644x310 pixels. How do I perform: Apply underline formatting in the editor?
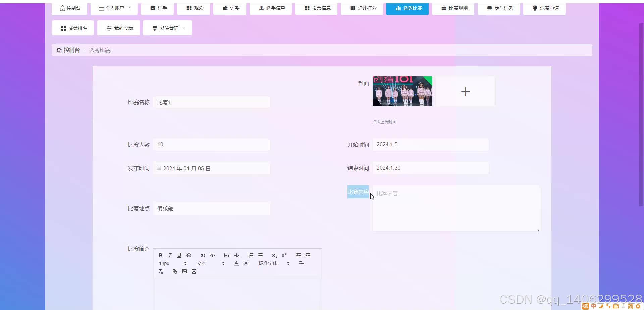click(x=179, y=255)
